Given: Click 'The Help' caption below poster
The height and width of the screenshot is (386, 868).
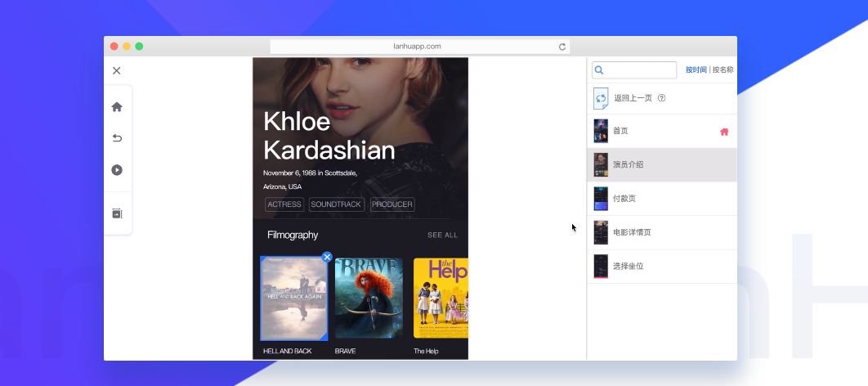Looking at the screenshot, I should tap(427, 351).
